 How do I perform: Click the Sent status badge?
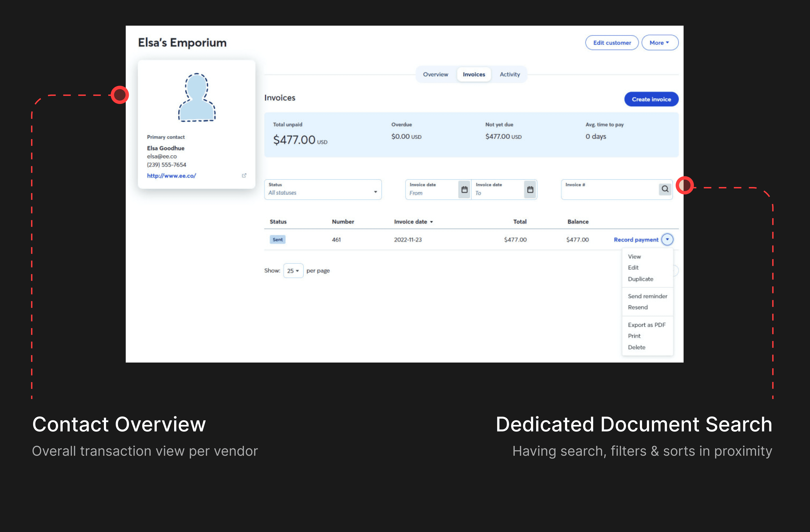pyautogui.click(x=277, y=240)
